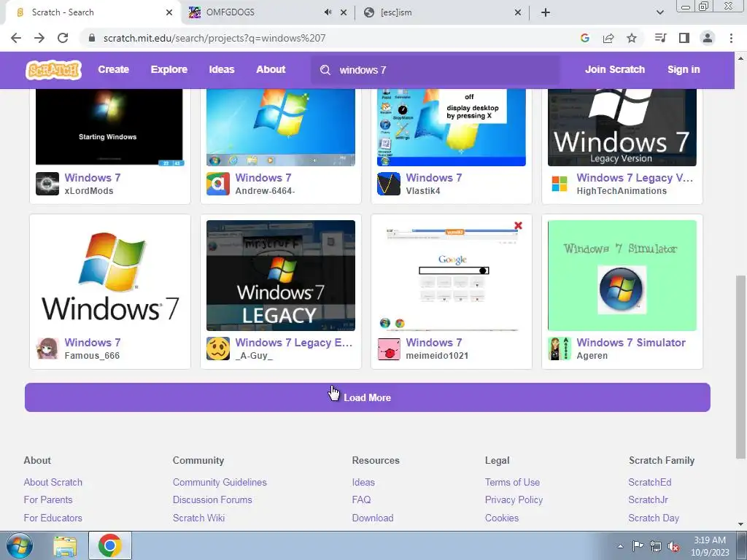Open Scratch Wiki footer link
The width and height of the screenshot is (747, 560).
pyautogui.click(x=198, y=518)
